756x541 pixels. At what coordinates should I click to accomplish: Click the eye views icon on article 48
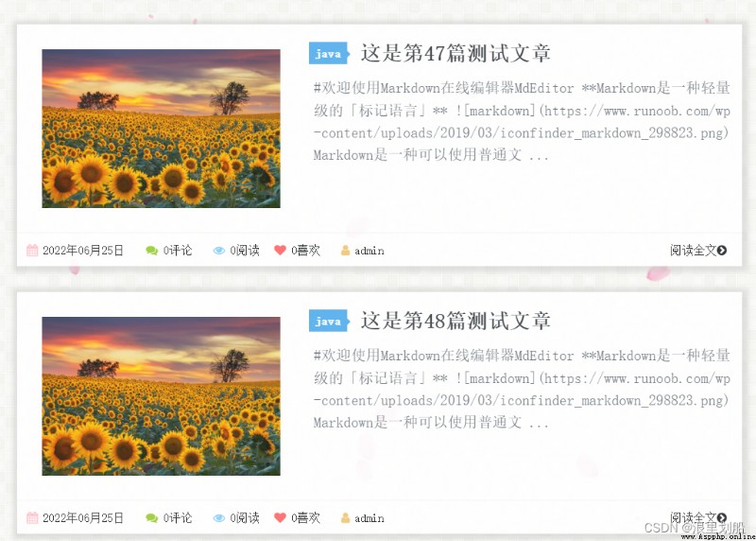click(219, 518)
